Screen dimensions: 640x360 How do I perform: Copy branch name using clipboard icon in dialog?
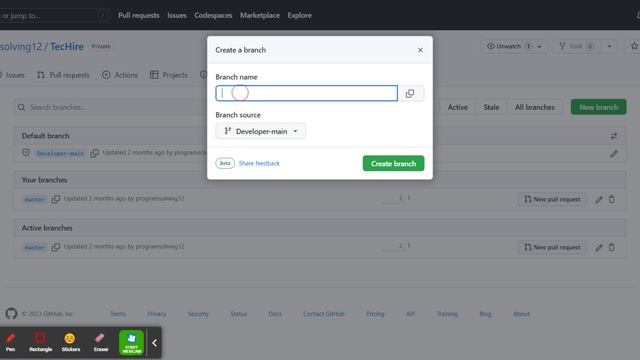pos(410,93)
